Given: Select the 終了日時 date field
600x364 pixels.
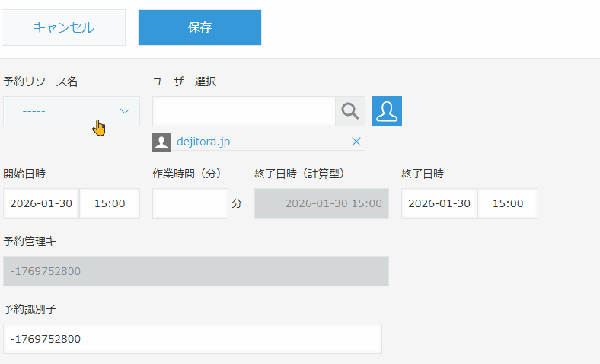Looking at the screenshot, I should [439, 203].
